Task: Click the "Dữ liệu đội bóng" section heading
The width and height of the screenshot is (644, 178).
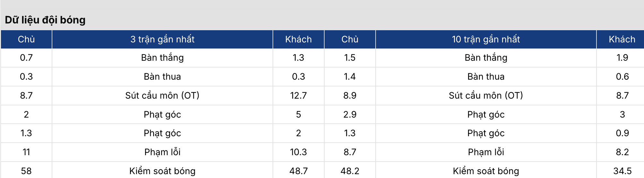Action: pyautogui.click(x=45, y=20)
